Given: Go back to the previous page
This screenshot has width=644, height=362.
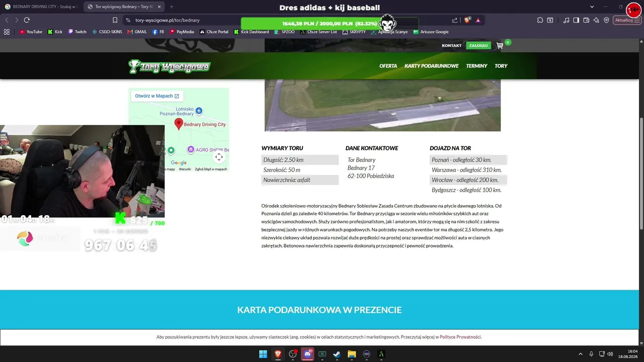Looking at the screenshot, I should [7, 20].
